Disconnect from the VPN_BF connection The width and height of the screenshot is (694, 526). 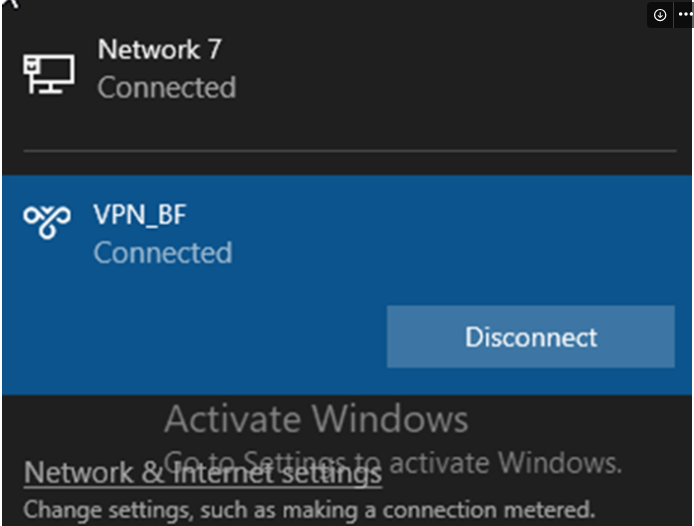click(x=530, y=337)
